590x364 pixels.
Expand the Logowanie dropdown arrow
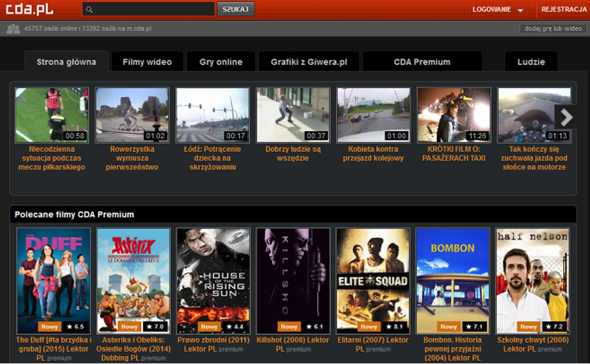pos(520,10)
